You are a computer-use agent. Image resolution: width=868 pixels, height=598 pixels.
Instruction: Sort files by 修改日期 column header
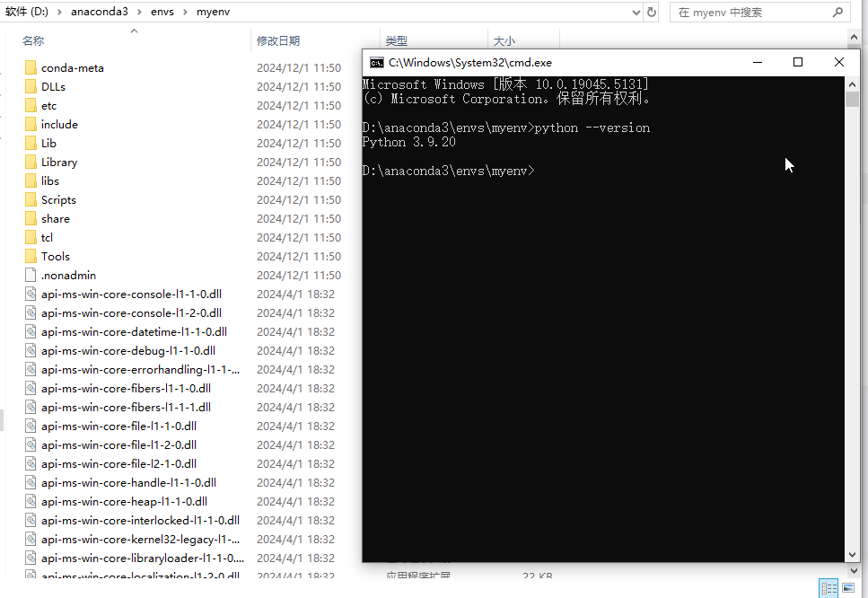pyautogui.click(x=278, y=41)
